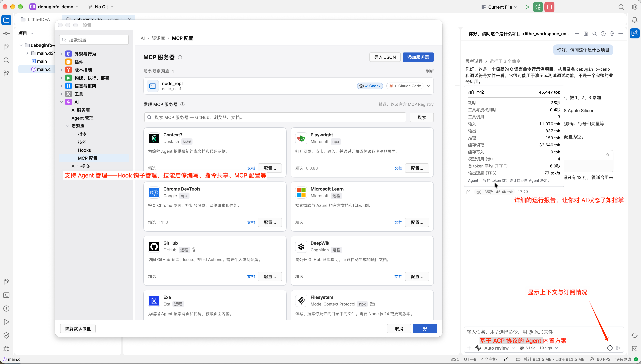Click 添加服务器 button
This screenshot has height=364, width=641.
coord(418,57)
